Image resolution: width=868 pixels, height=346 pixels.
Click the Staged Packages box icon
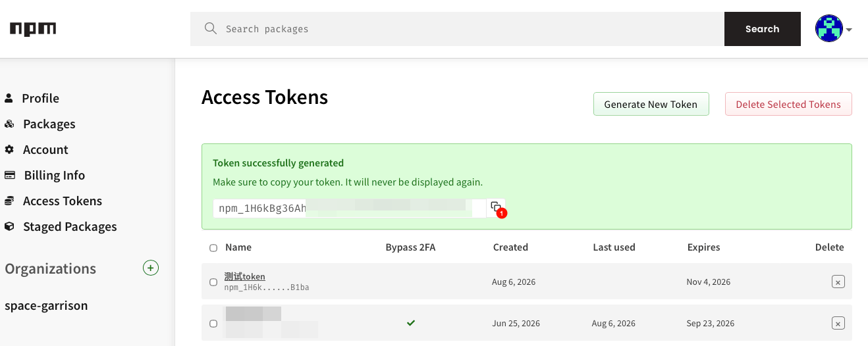9,226
